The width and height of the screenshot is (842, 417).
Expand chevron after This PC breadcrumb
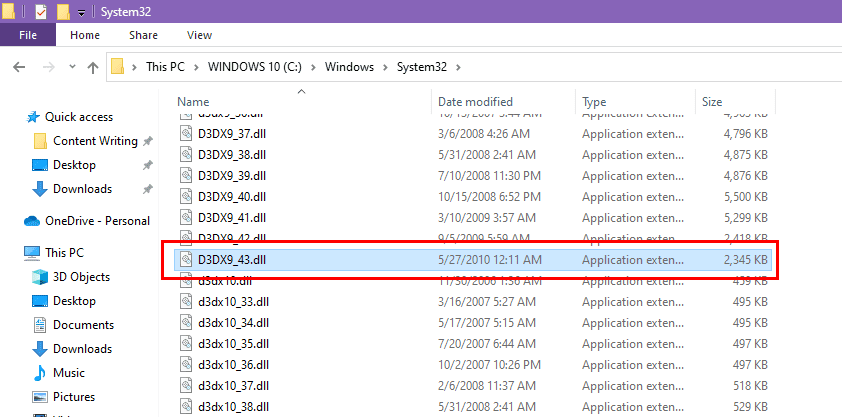coord(197,67)
